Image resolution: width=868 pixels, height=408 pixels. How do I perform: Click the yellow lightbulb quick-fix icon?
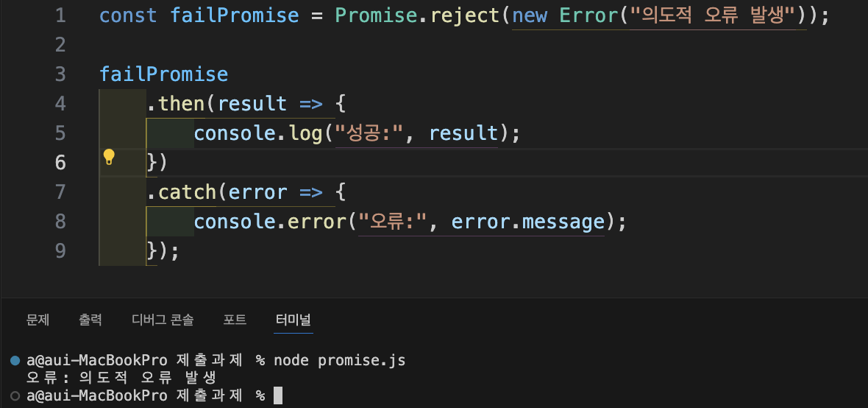point(109,157)
